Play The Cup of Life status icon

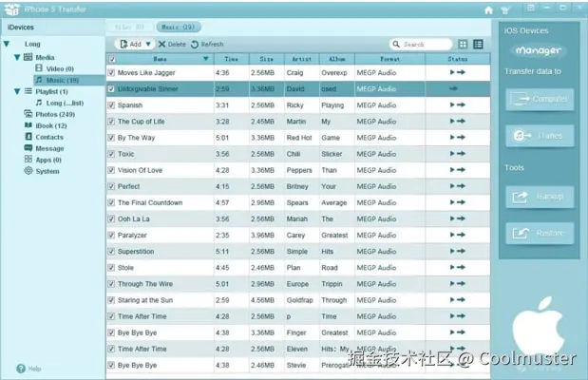(x=452, y=122)
